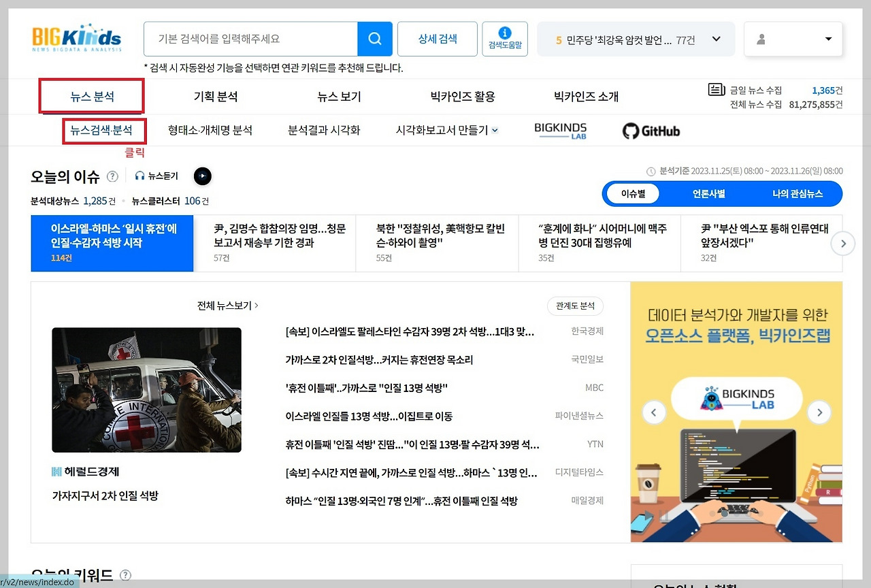871x588 pixels.
Task: Select the 형태소·개체명 분석 submenu item
Action: coord(210,131)
